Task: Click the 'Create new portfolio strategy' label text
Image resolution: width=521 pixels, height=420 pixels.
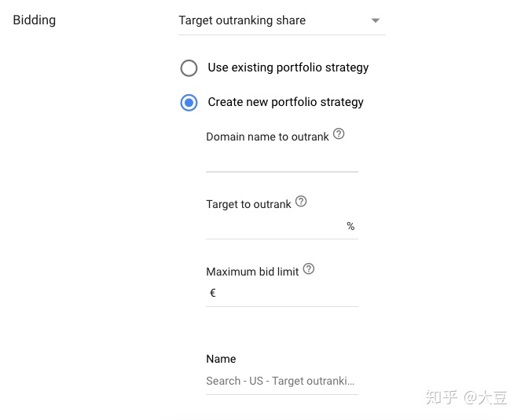Action: [285, 102]
